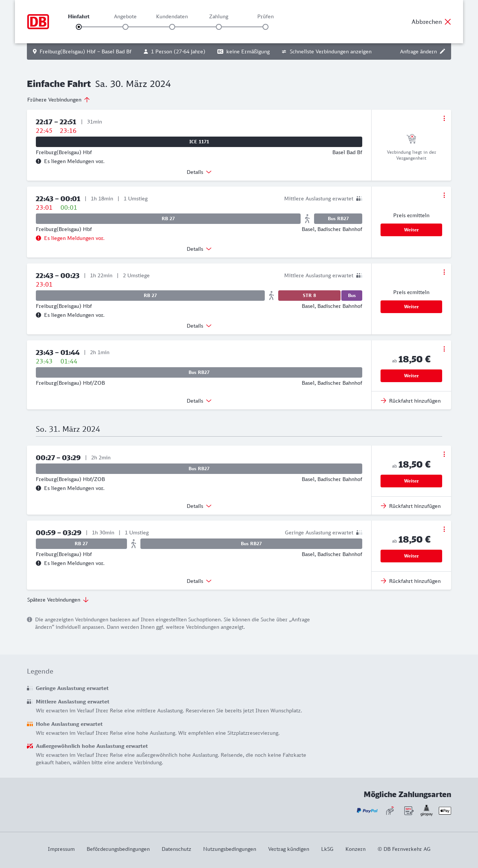The height and width of the screenshot is (868, 478).
Task: Open three-dot menu for the 23:43 Bus RB27 connection
Action: [x=444, y=349]
